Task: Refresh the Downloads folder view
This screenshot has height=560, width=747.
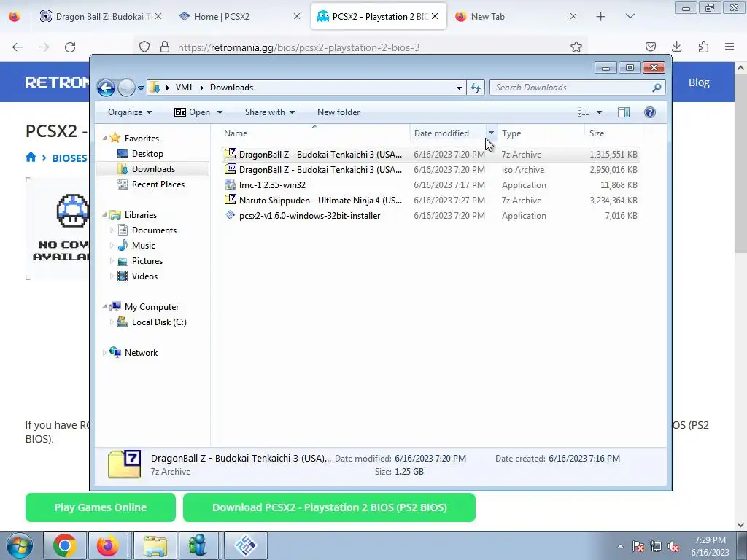Action: [476, 87]
